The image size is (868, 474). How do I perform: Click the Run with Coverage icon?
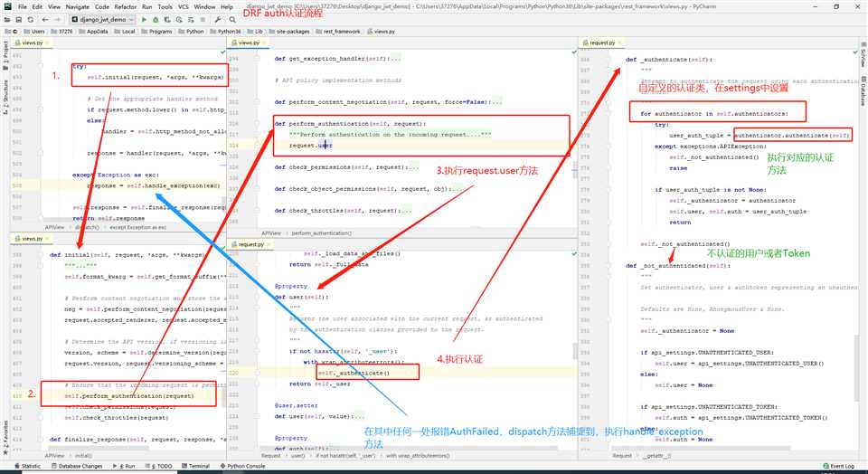167,19
